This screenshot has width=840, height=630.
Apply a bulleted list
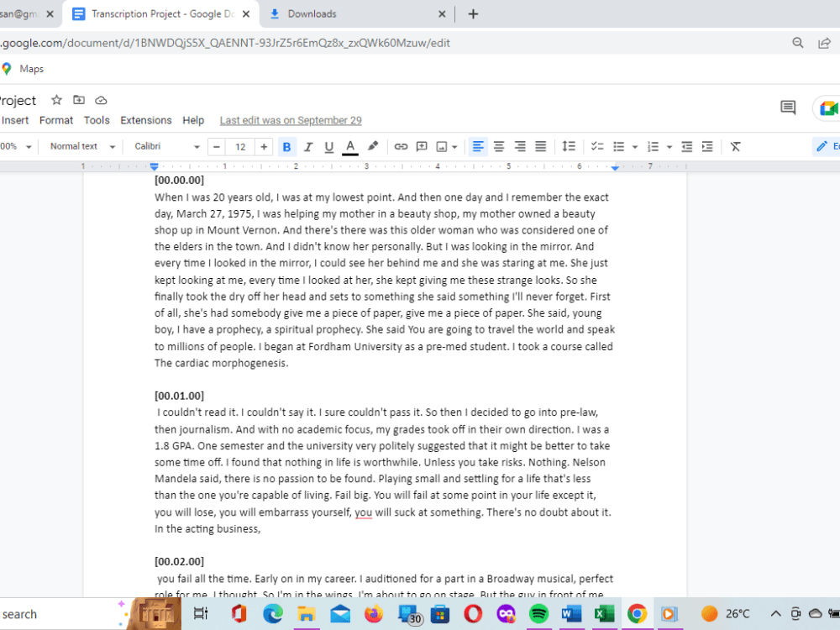[x=619, y=147]
